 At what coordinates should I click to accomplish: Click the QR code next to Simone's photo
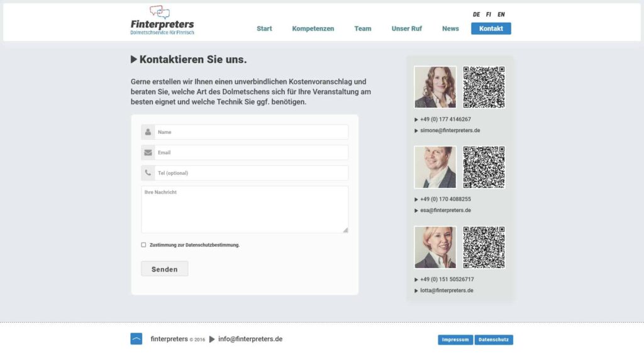click(x=484, y=87)
